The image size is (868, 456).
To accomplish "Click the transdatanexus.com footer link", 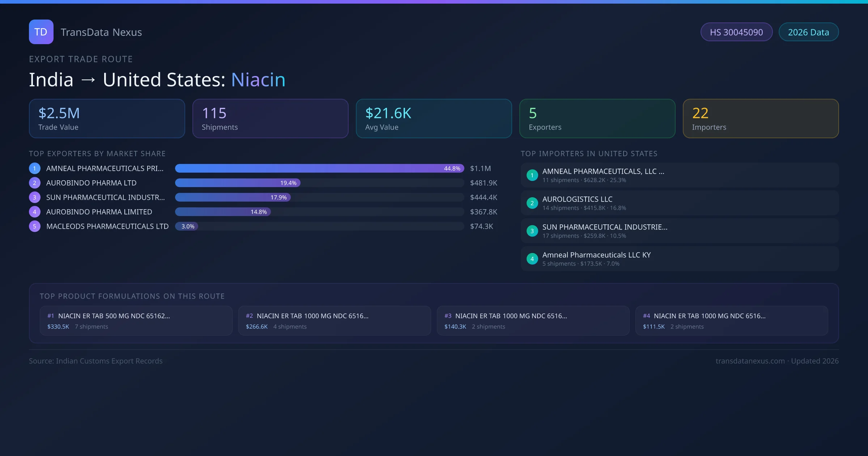I will [x=750, y=361].
